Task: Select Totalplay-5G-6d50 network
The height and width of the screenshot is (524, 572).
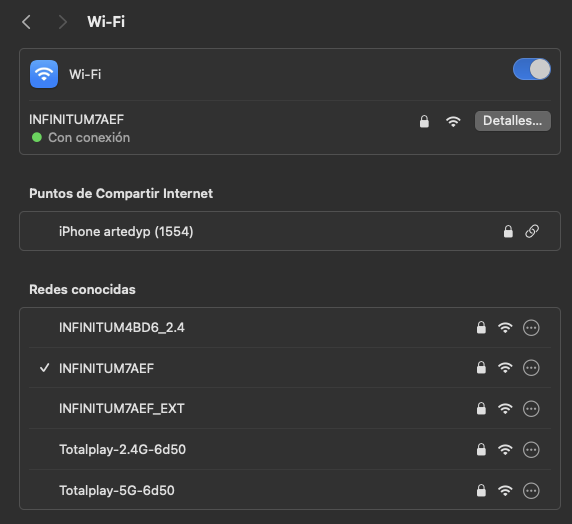Action: coord(290,490)
